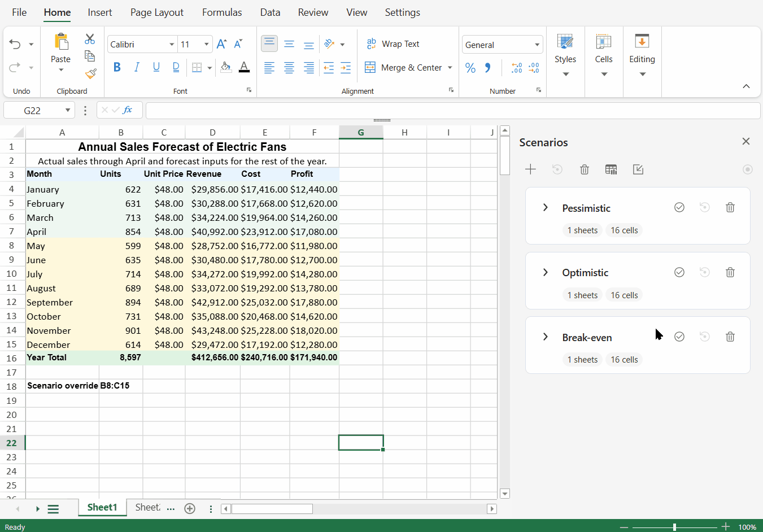
Task: Open the File menu
Action: point(19,12)
